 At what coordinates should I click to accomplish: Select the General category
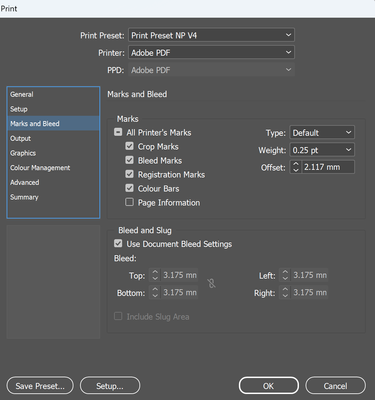tap(53, 94)
